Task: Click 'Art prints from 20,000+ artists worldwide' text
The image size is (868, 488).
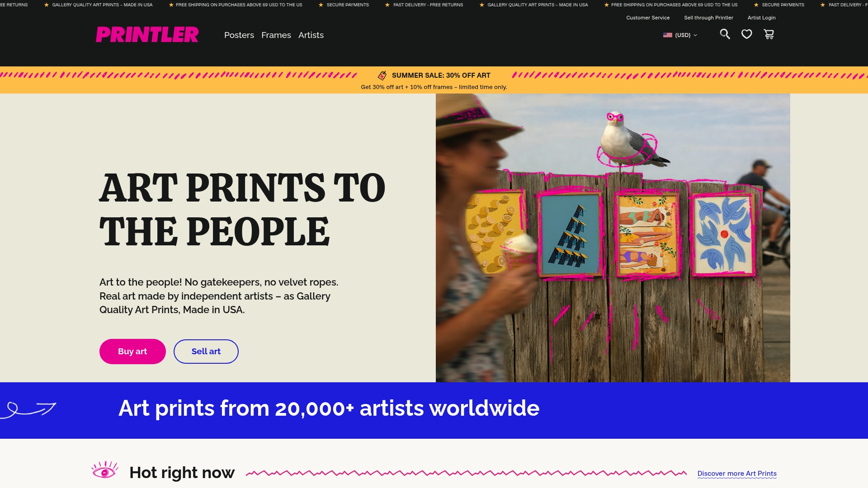Action: 329,408
